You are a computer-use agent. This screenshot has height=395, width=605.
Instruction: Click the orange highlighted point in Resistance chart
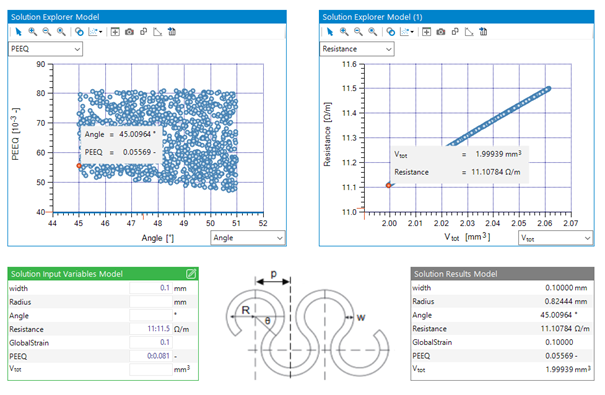[x=389, y=186]
